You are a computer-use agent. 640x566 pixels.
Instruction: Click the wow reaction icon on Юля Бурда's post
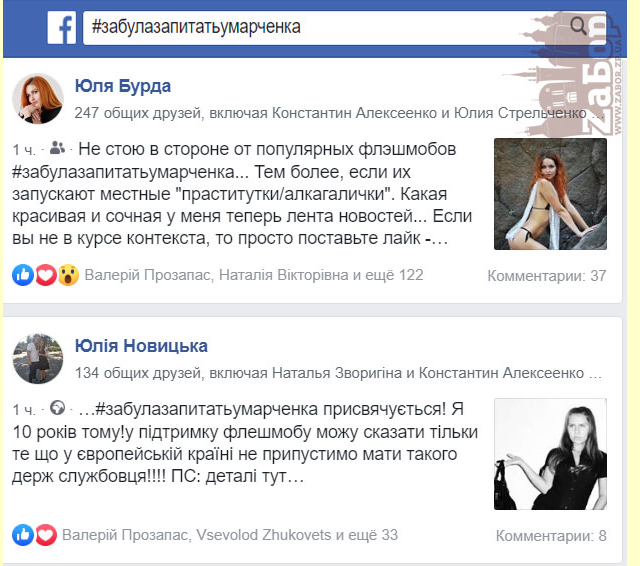[68, 275]
